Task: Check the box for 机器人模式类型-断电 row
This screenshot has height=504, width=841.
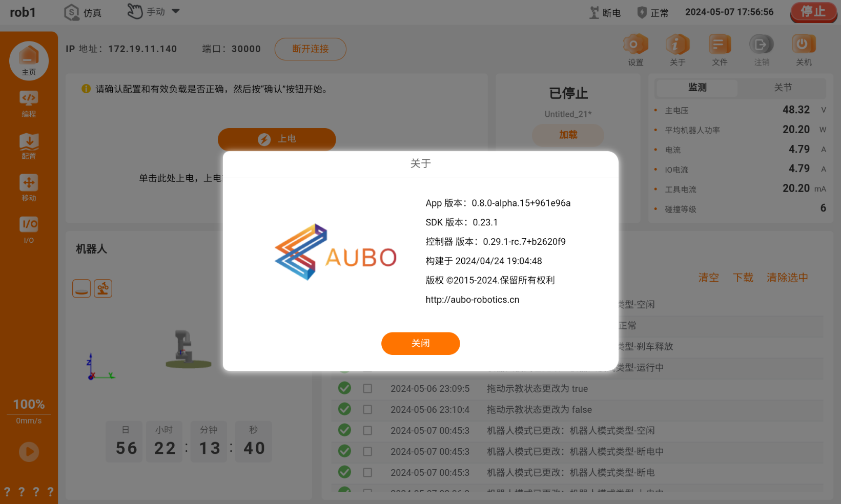Action: coord(367,473)
